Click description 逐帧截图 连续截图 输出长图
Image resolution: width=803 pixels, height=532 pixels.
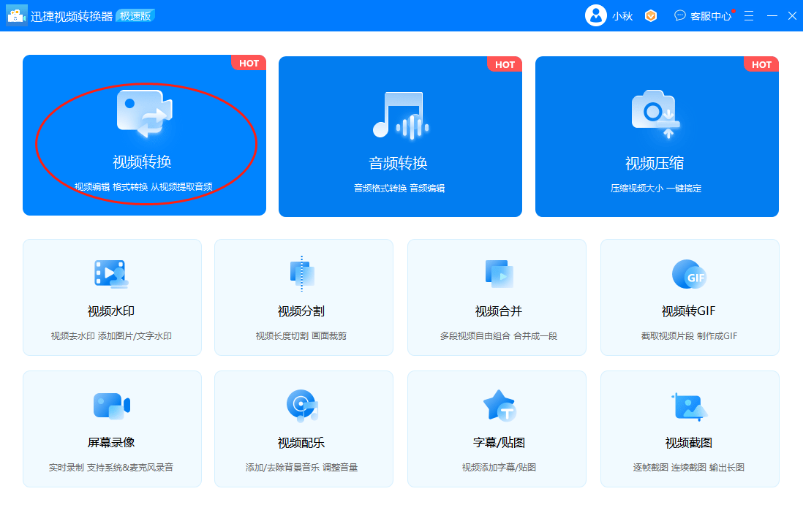pyautogui.click(x=689, y=468)
